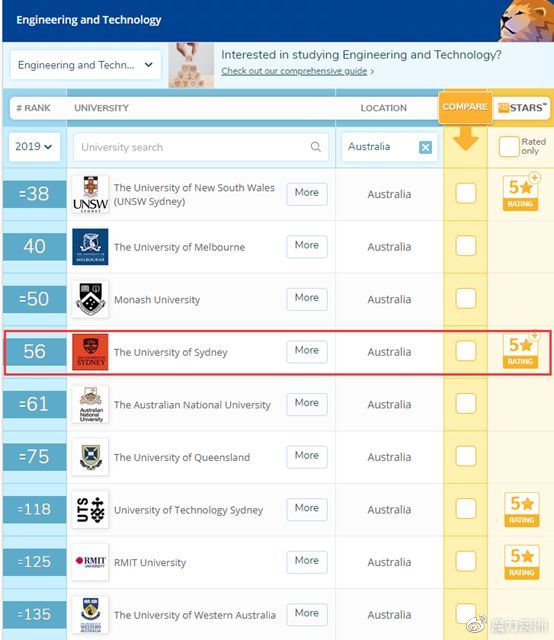This screenshot has width=554, height=640.
Task: Clear the Australia location filter
Action: click(425, 147)
